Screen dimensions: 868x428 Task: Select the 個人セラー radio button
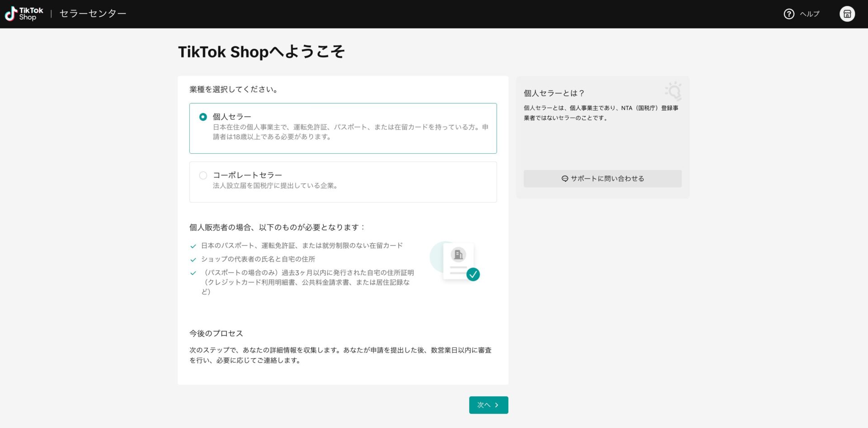[203, 117]
